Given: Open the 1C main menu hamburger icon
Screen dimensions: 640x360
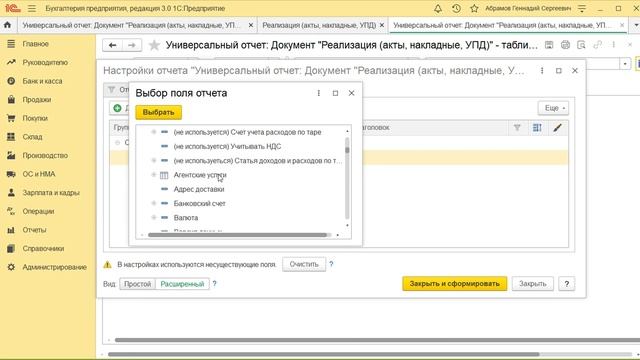Looking at the screenshot, I should click(x=32, y=8).
